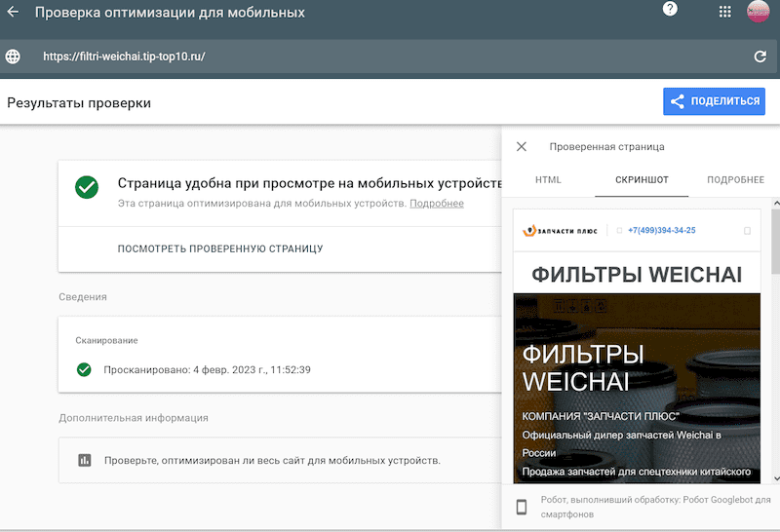Click the Запчасти Плюс logo in screenshot
The height and width of the screenshot is (532, 780).
point(560,231)
